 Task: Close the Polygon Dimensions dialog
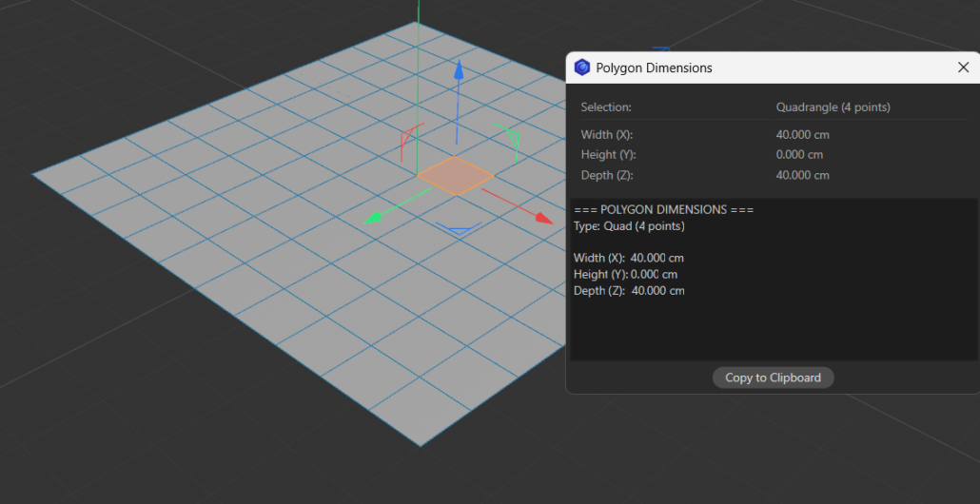963,68
